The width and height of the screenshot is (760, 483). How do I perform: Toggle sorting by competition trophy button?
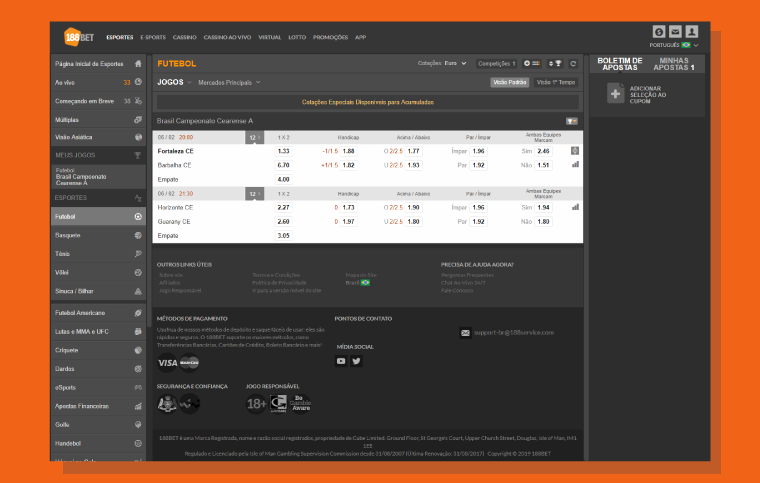click(554, 63)
